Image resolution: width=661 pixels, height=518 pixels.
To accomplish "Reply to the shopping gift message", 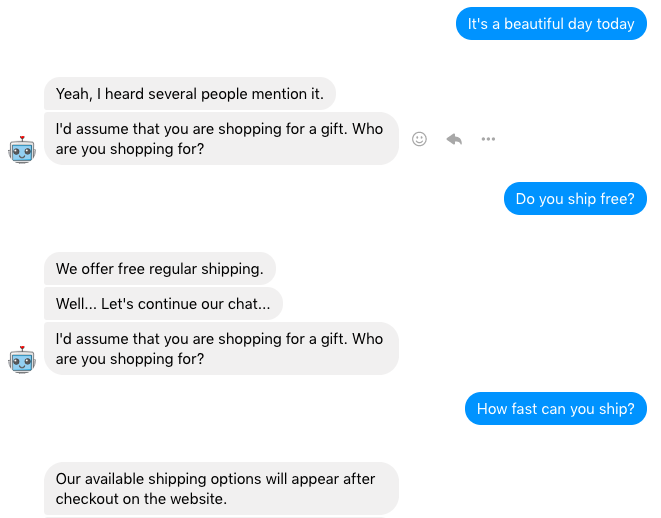I will point(454,139).
